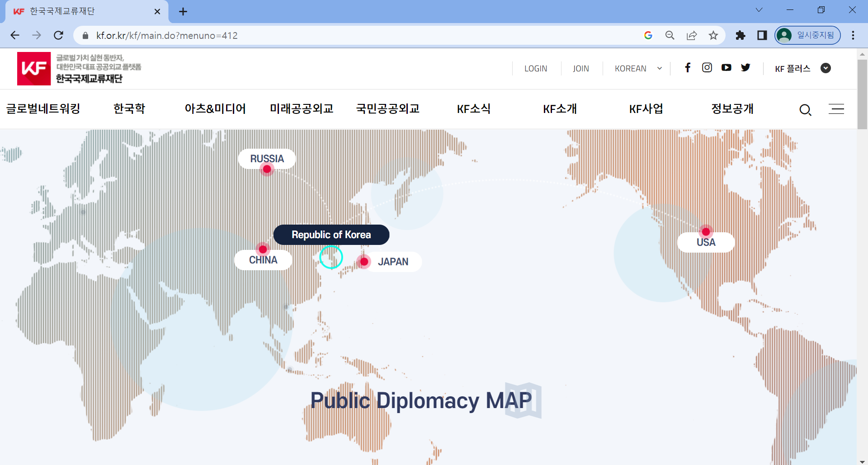Click the scrollbar down arrow
Viewport: 868px width, 465px height.
(x=862, y=461)
